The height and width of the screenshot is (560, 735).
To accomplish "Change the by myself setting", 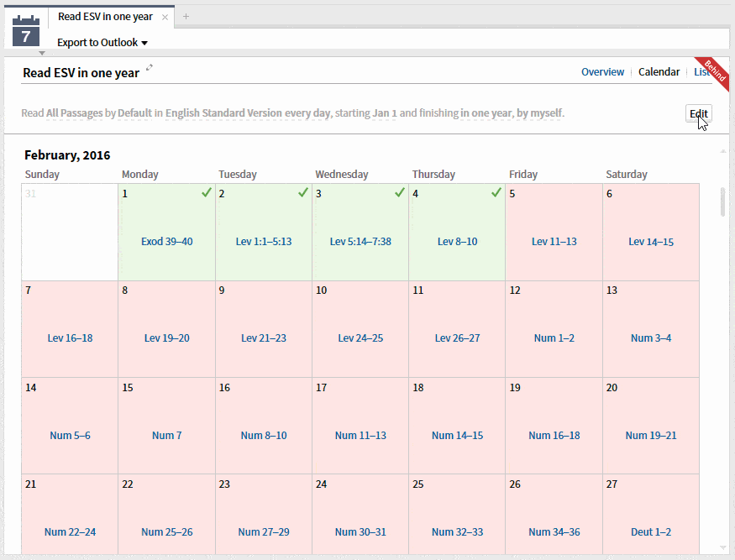I will tap(539, 113).
